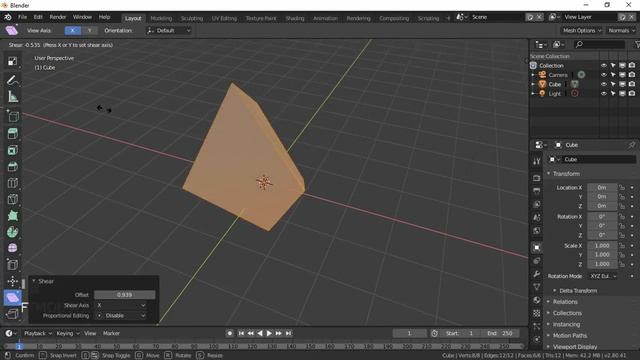Screen dimensions: 640x360
Task: Set the shear View Axis to Y
Action: tap(89, 31)
